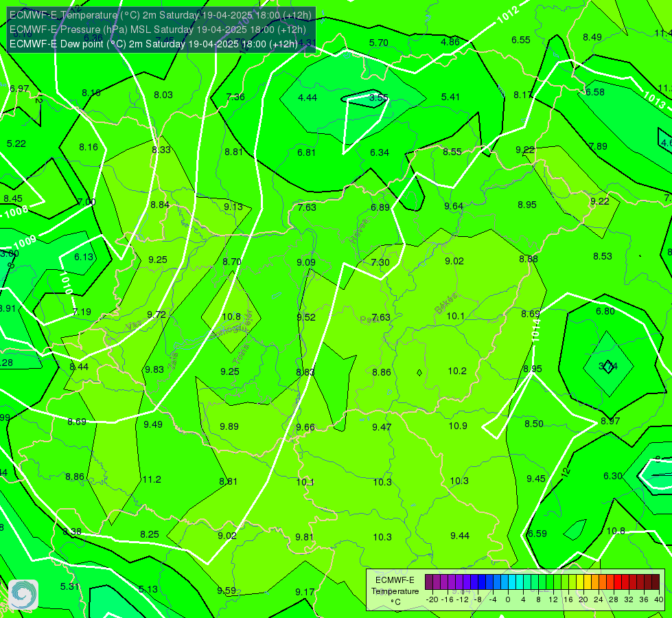The width and height of the screenshot is (672, 618).
Task: Click the 6.58 temperature value
Action: tap(595, 92)
